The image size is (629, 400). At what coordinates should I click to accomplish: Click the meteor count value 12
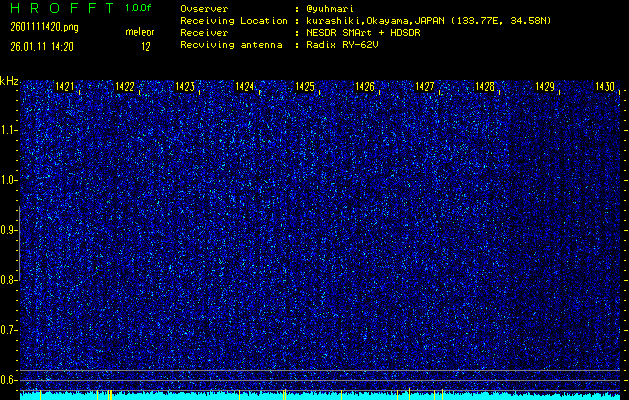146,46
